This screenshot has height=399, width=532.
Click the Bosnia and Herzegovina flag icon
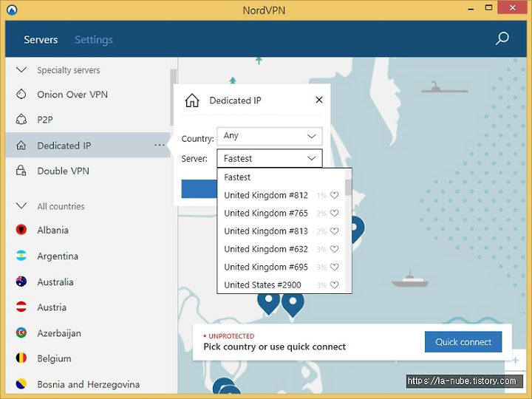click(21, 383)
